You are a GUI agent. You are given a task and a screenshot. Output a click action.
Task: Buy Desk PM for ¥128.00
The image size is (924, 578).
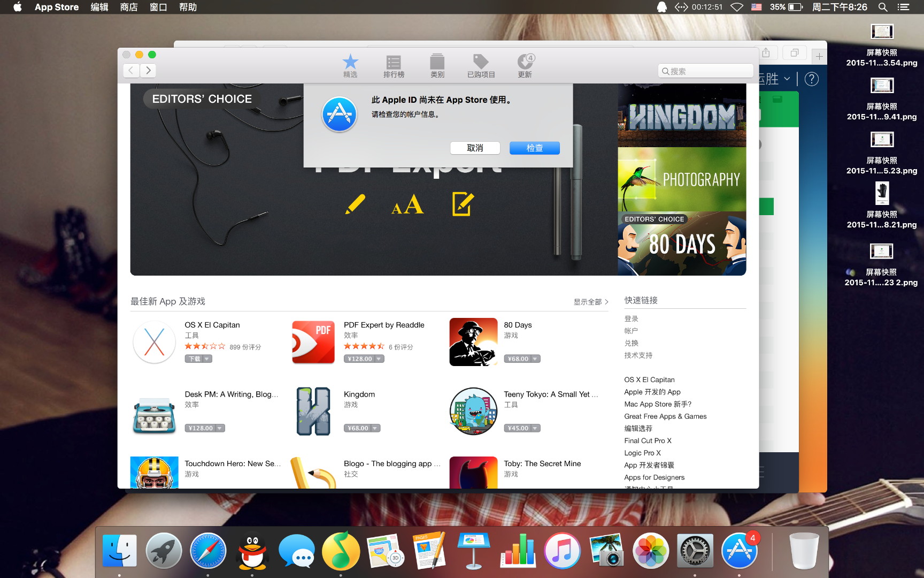(201, 428)
